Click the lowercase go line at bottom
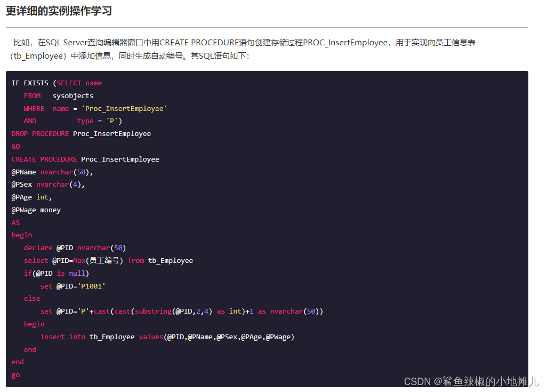Screen dimensions: 547x392 (15, 375)
